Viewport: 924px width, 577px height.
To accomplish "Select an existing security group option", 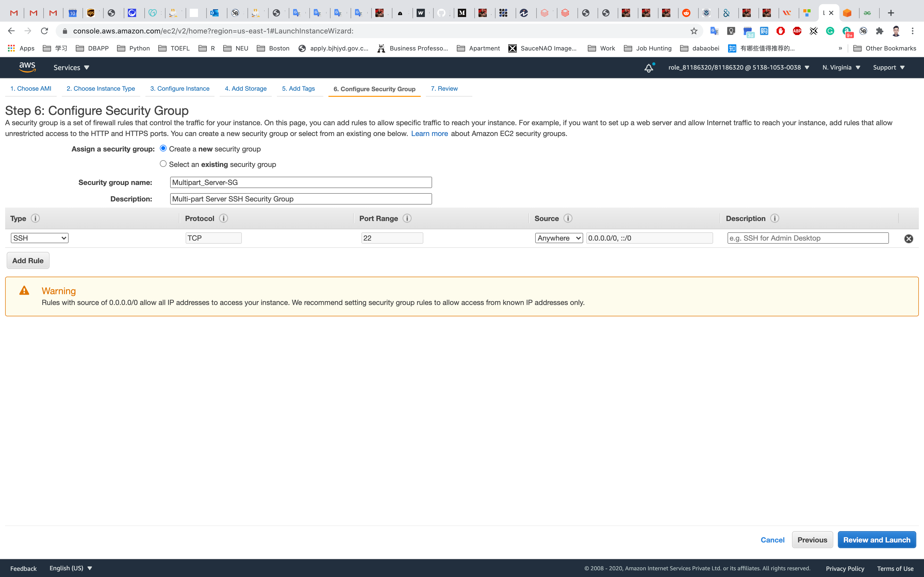I will tap(163, 164).
